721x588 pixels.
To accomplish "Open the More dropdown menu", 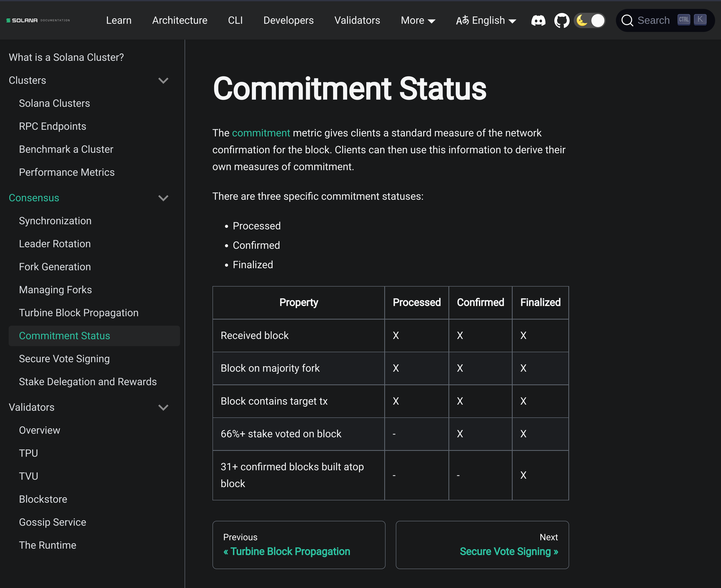I will [418, 21].
